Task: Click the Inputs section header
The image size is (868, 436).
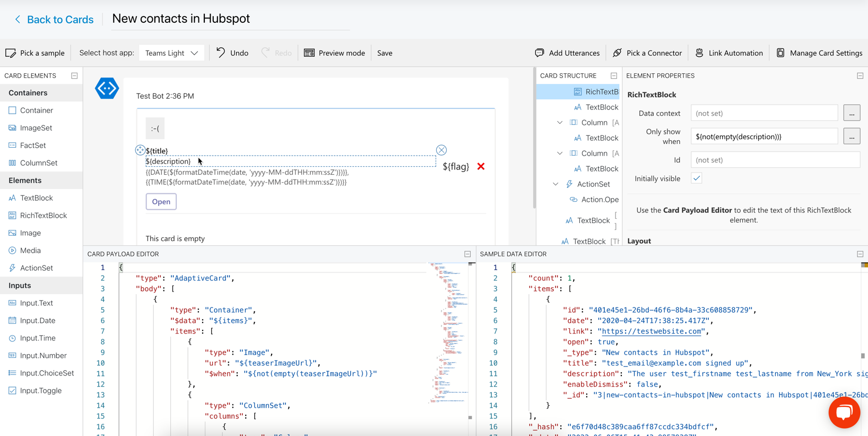Action: (41, 285)
